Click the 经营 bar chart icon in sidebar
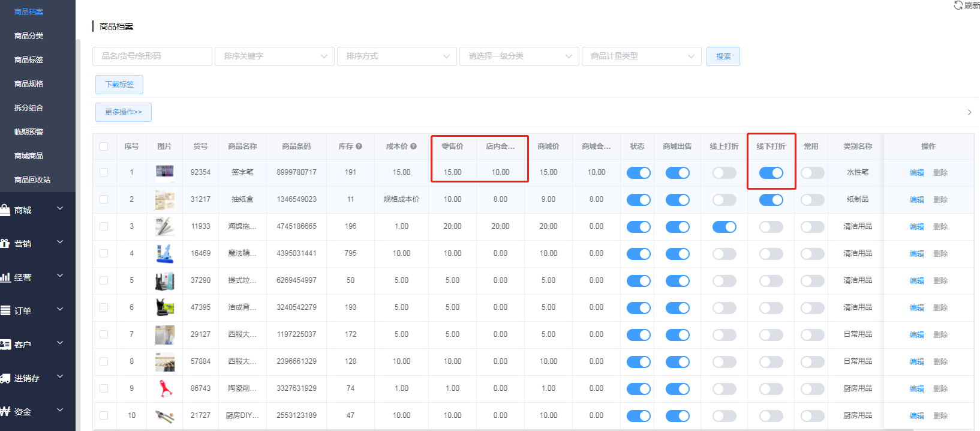Viewport: 980px width, 431px height. pos(5,277)
